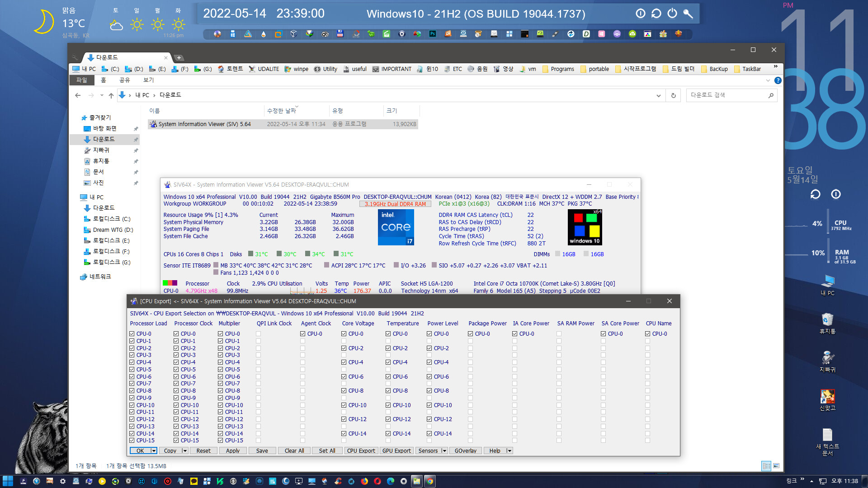Open the dropdown arrow beside Help button

[x=509, y=451]
